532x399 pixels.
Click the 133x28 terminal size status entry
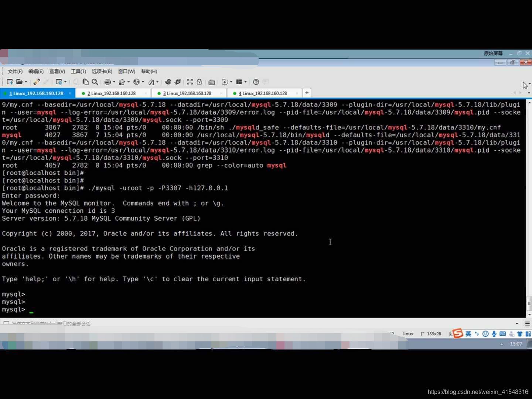click(431, 334)
